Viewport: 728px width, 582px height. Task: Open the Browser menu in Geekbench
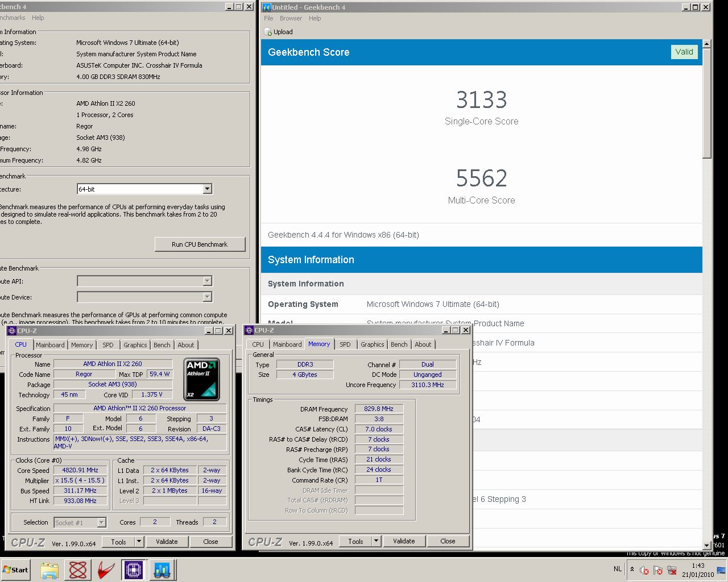(291, 18)
